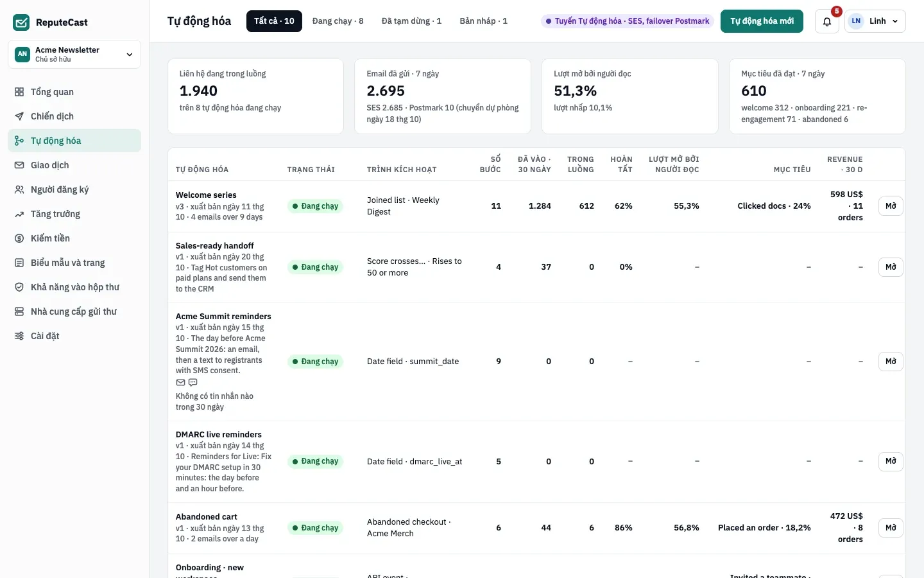The height and width of the screenshot is (578, 924).
Task: Click Đang chạy status badge for Welcome series
Action: 315,206
